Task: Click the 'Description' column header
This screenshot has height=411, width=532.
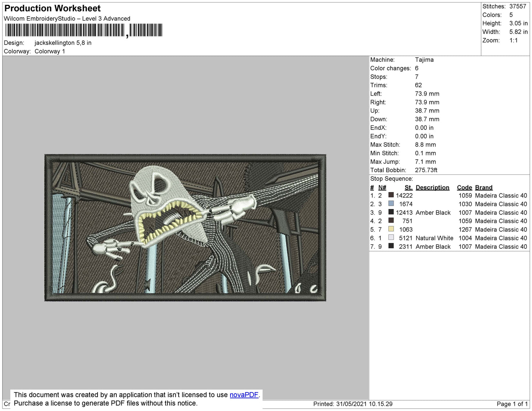Action: tap(432, 188)
